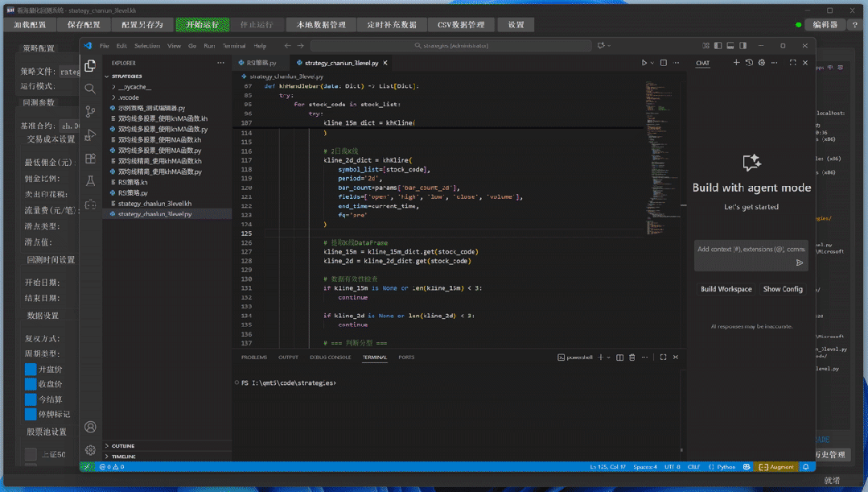
Task: Open the File menu
Action: tap(104, 46)
